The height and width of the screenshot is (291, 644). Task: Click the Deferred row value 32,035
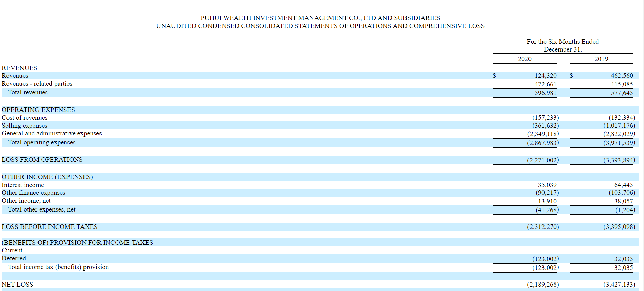coord(624,259)
